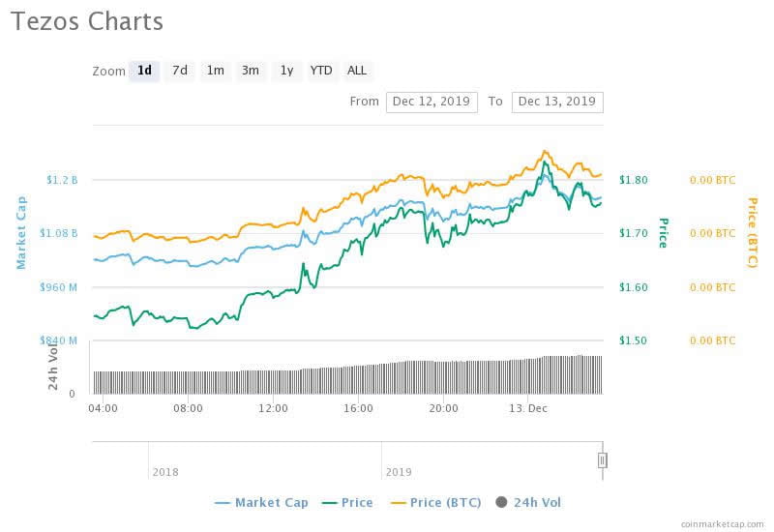This screenshot has height=532, width=774.
Task: Show ALL time range
Action: (x=357, y=71)
